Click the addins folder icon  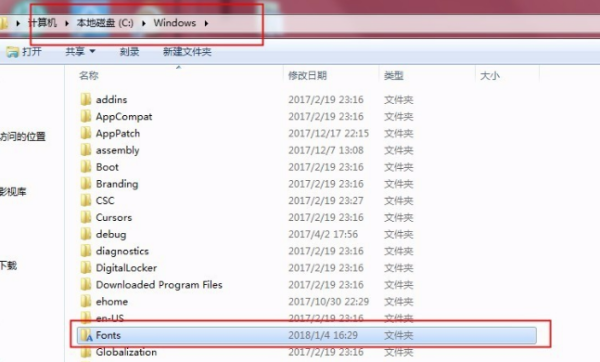[86, 99]
